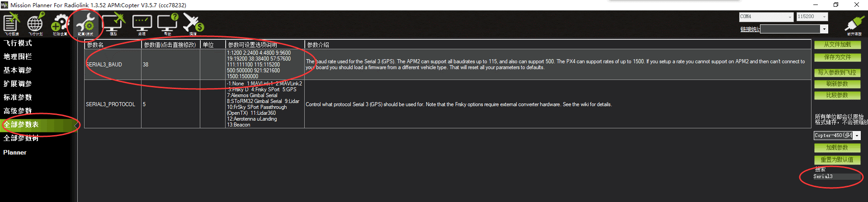The height and width of the screenshot is (202, 868).
Task: Open the Terminal (终端) icon
Action: click(142, 23)
